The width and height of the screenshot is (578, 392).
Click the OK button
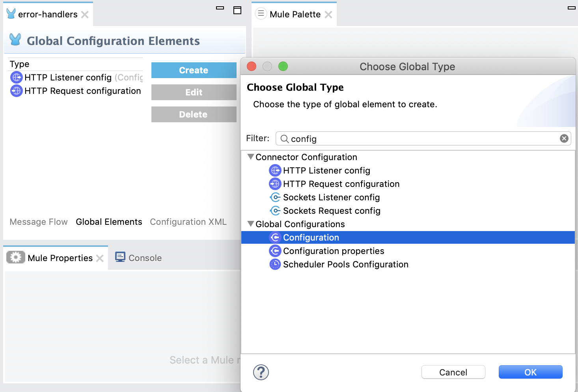(530, 372)
